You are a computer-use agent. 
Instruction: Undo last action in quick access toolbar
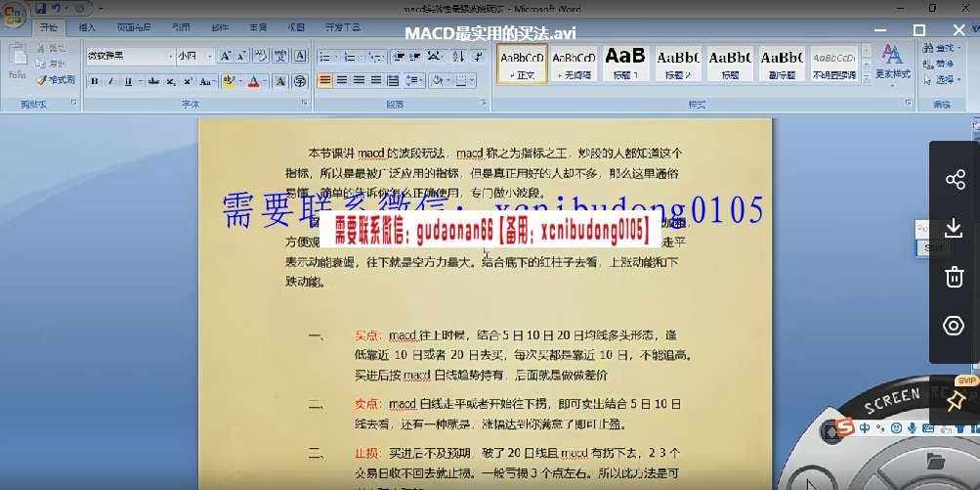click(x=57, y=9)
